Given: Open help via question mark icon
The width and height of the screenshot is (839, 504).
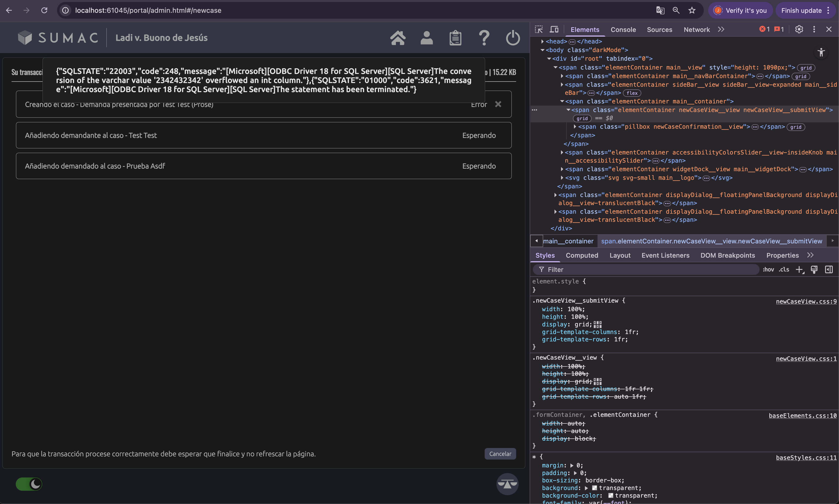Looking at the screenshot, I should [484, 38].
